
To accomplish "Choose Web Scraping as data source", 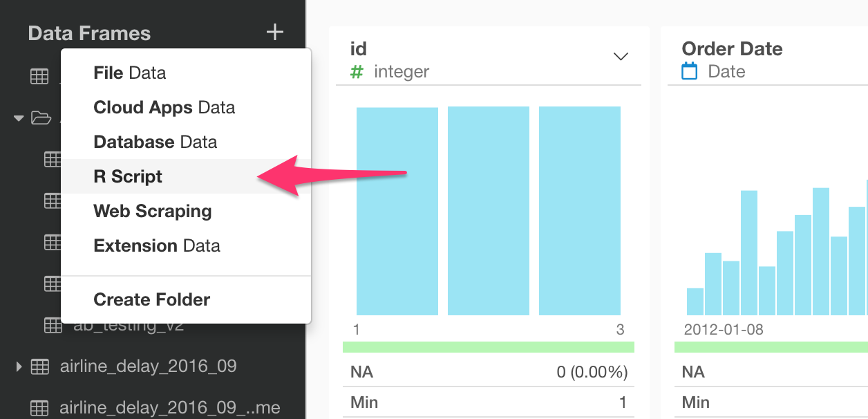I will 152,211.
